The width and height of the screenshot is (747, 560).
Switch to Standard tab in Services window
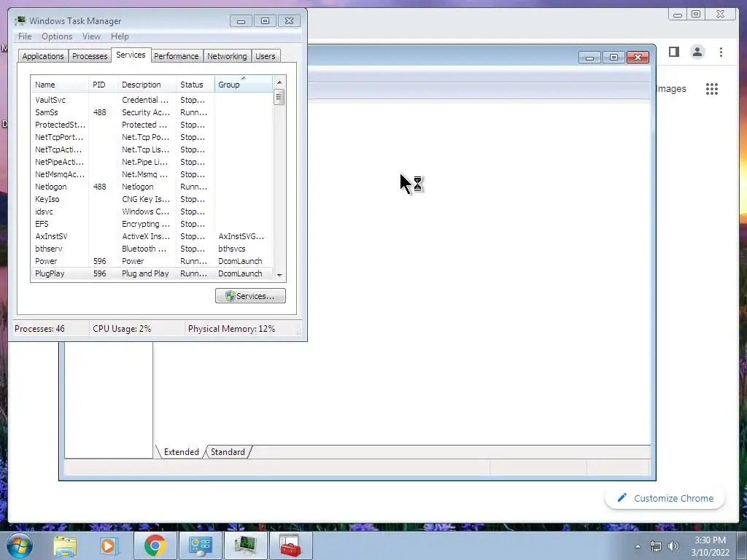(228, 452)
